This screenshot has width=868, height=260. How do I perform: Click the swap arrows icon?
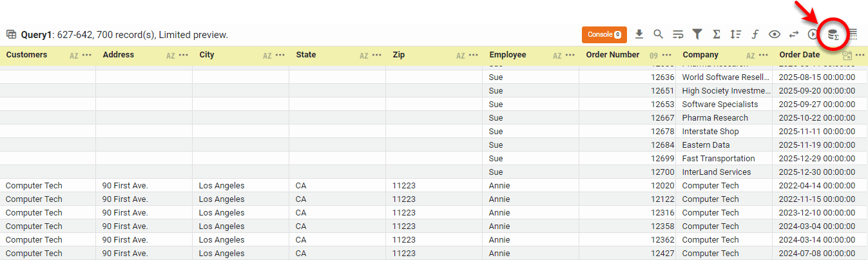point(794,34)
